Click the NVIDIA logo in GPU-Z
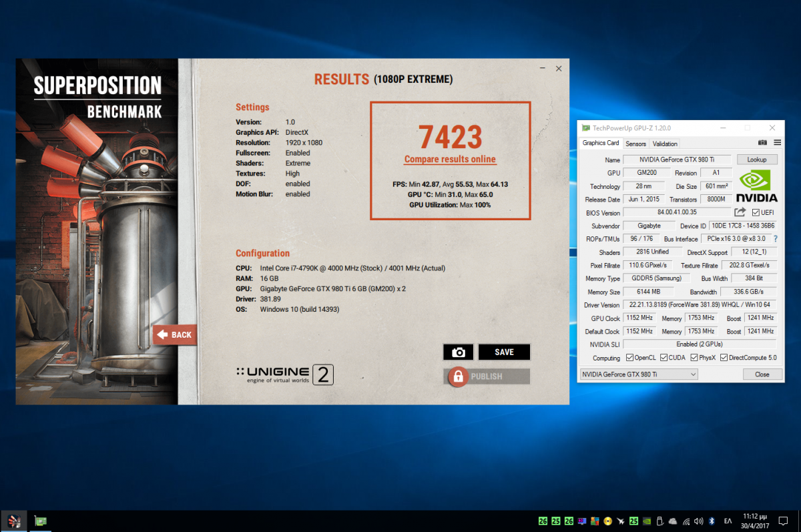The height and width of the screenshot is (532, 801). [756, 186]
